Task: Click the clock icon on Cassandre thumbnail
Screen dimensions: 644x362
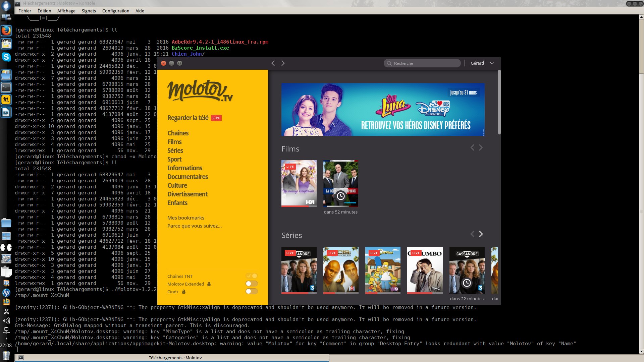Action: pyautogui.click(x=467, y=283)
